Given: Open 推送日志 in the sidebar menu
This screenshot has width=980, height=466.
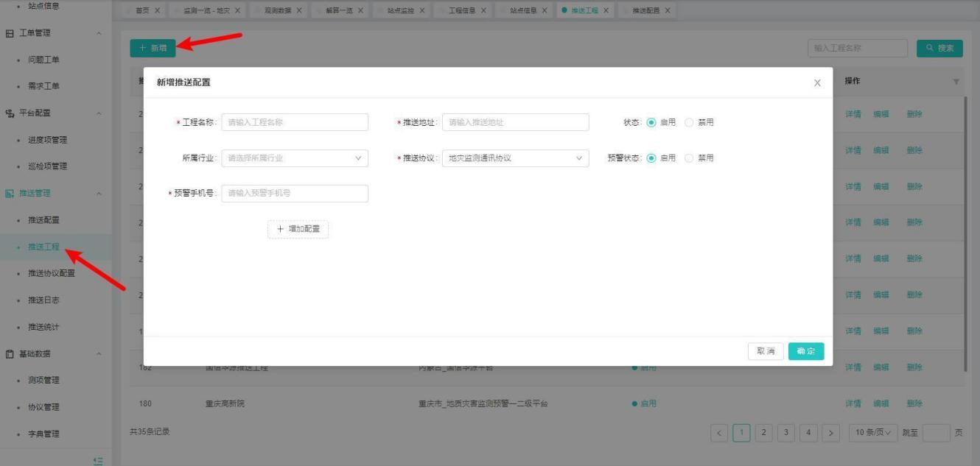Looking at the screenshot, I should pyautogui.click(x=43, y=300).
